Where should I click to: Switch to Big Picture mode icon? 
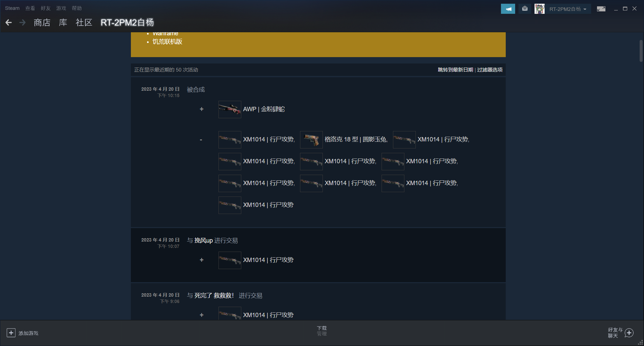tap(601, 9)
